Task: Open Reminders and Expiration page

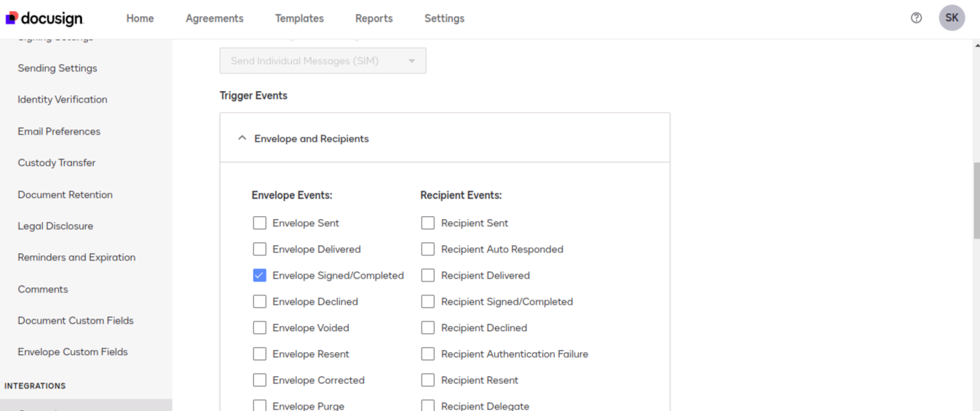Action: point(76,258)
